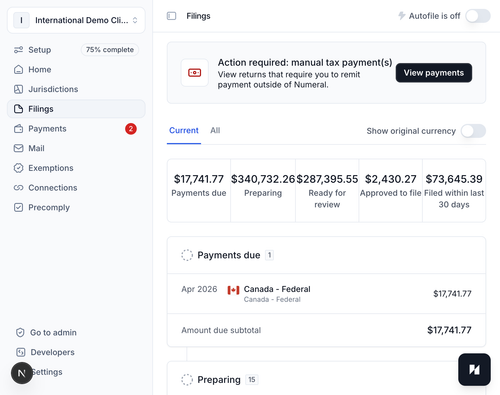Open Exemptions in the sidebar
The height and width of the screenshot is (395, 500).
76,168
